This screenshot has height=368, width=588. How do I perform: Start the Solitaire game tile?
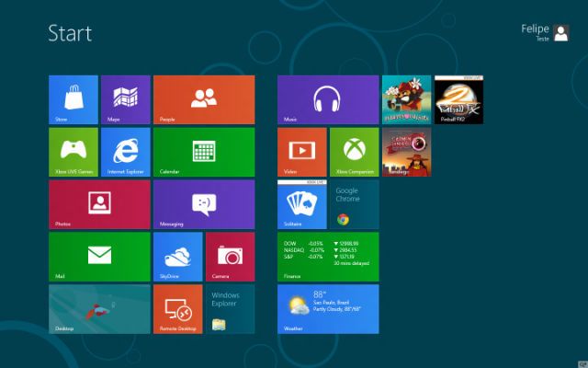(302, 204)
